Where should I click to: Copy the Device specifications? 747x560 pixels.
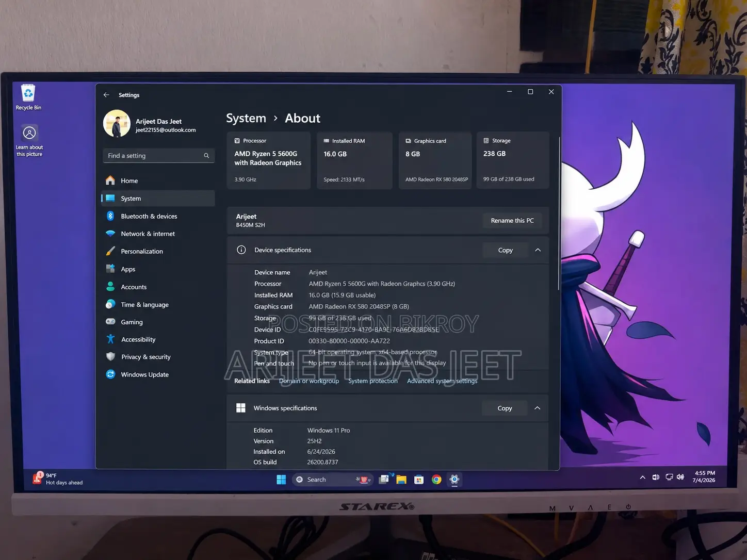(x=506, y=251)
